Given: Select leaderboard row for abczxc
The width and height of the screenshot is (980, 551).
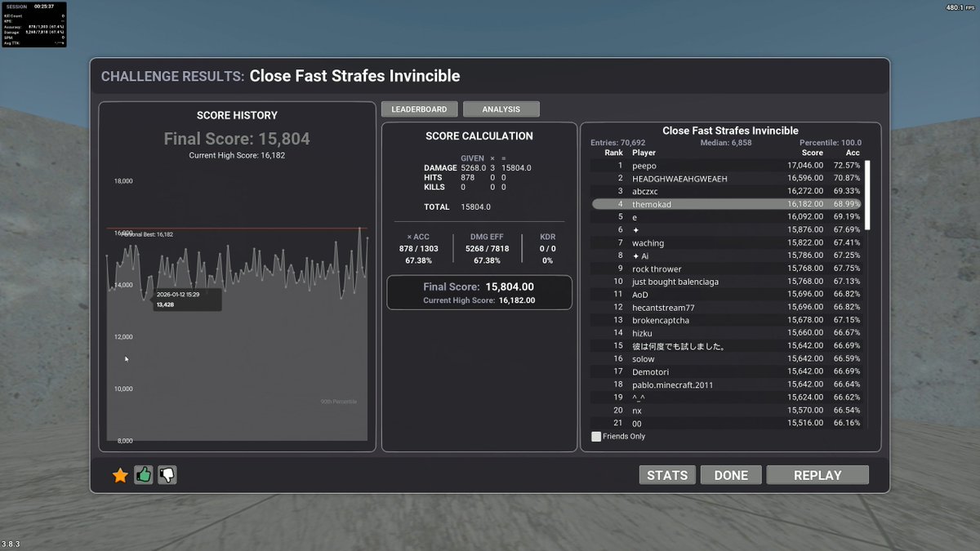Looking at the screenshot, I should [x=726, y=191].
